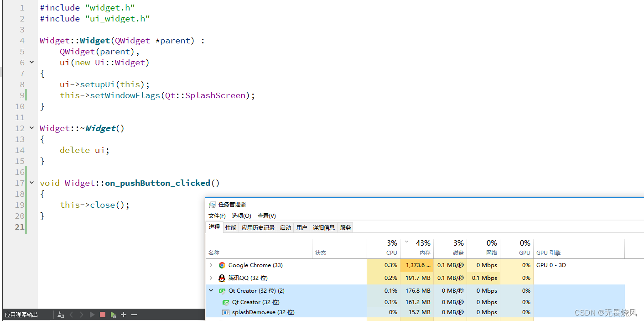Collapse the Google Chrome process entry
644x321 pixels.
[x=211, y=265]
